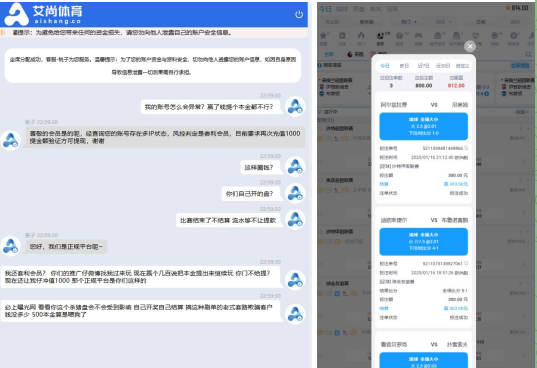The image size is (537, 368).
Task: Open the 时间 filter dropdown
Action: point(444,22)
